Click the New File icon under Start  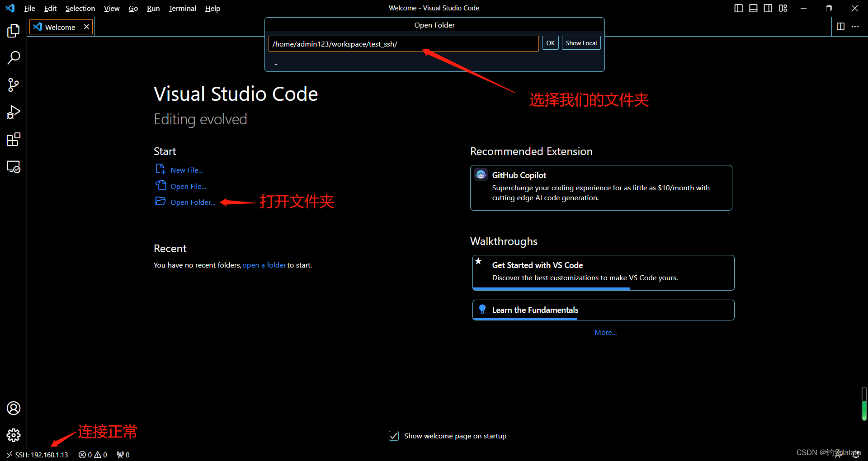tap(160, 169)
